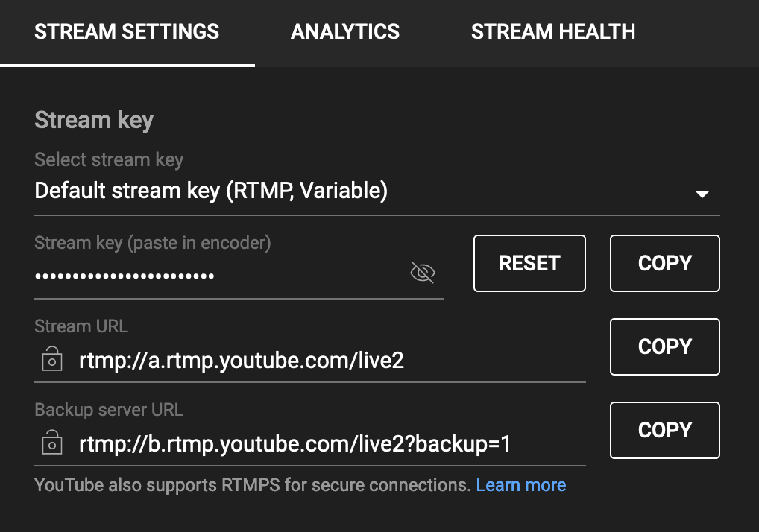Click the lock icon beside Backup server URL
Screen dimensions: 759x532
51,444
